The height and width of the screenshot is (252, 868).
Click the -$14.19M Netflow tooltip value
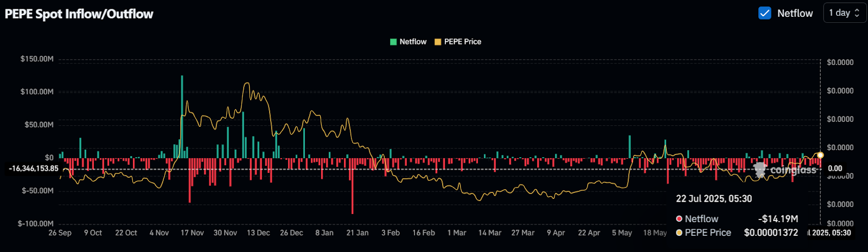point(778,219)
